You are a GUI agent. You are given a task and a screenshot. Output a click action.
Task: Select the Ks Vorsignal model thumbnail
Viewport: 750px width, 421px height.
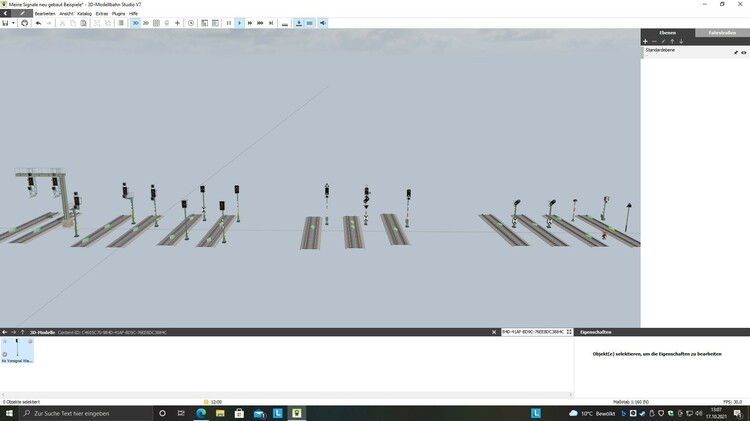17,351
